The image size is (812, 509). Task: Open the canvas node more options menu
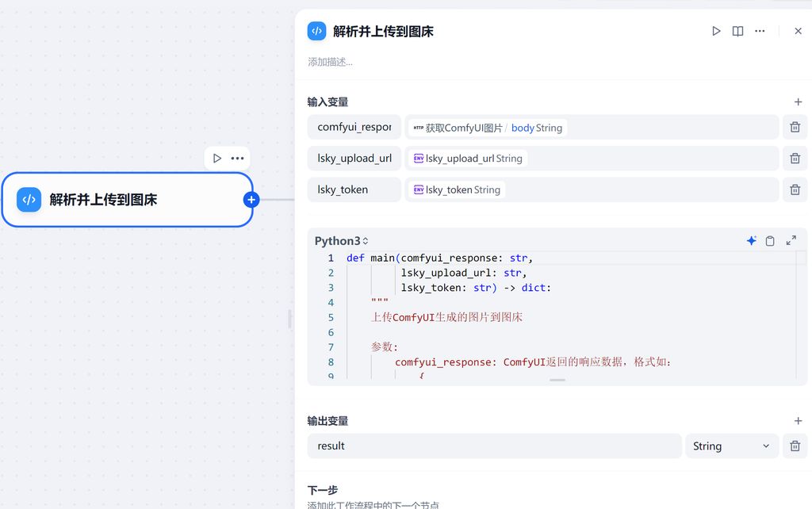[x=237, y=159]
